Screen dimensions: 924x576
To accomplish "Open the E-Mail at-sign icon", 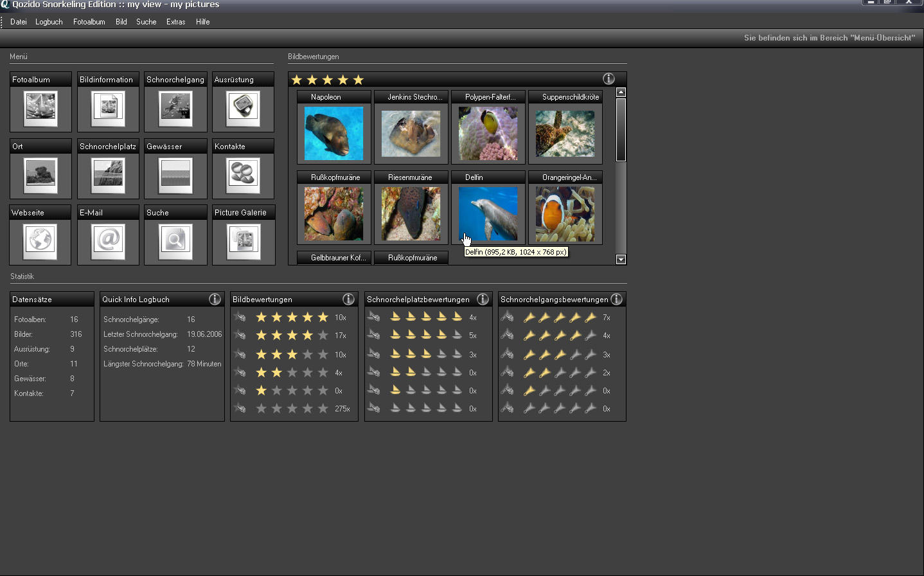I will 108,241.
